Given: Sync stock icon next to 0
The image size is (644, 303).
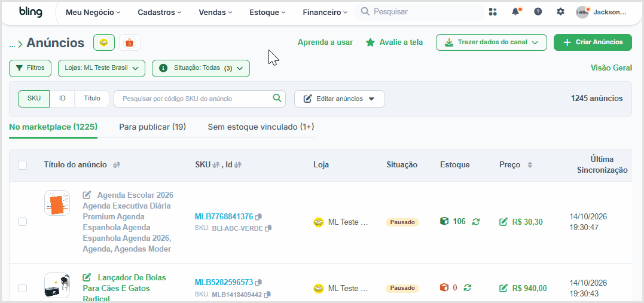Looking at the screenshot, I should point(468,288).
